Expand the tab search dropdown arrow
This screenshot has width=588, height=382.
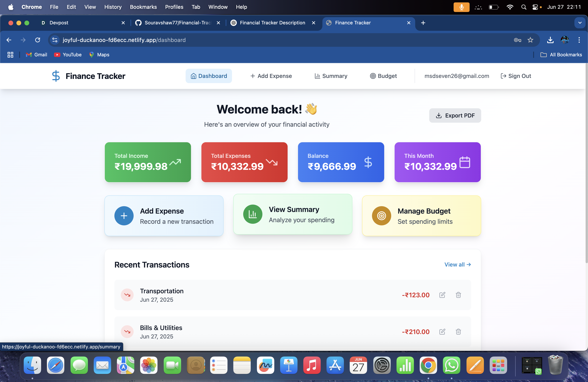pyautogui.click(x=580, y=23)
